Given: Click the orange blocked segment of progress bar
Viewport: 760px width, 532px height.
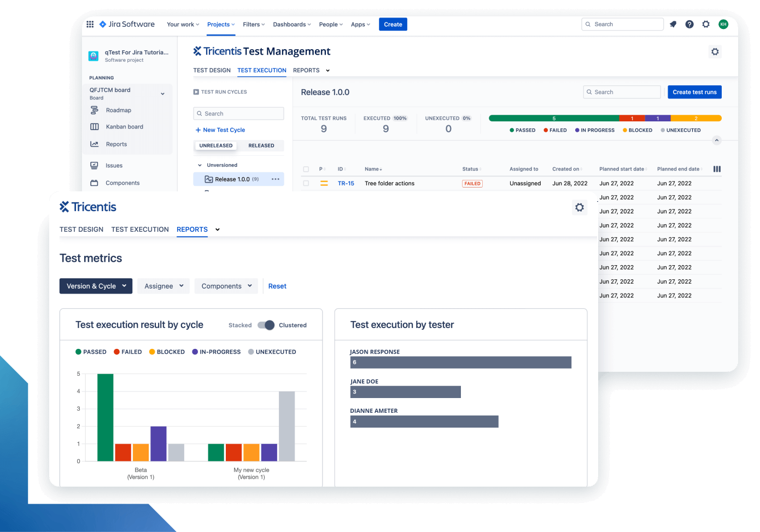Looking at the screenshot, I should tap(696, 118).
